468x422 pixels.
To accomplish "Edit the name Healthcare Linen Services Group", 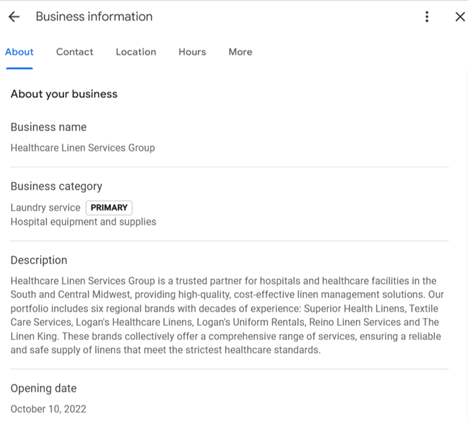I will pos(83,148).
